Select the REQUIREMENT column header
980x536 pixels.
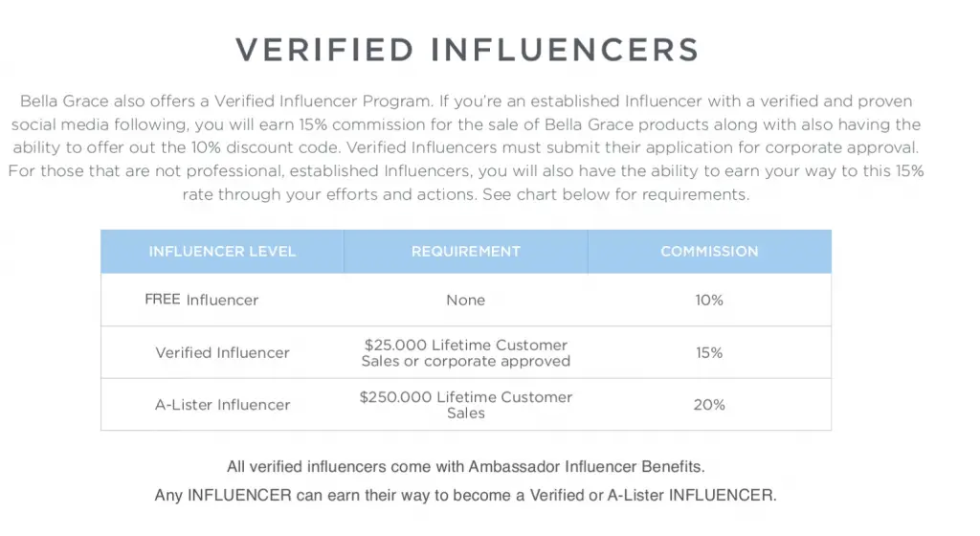coord(466,251)
